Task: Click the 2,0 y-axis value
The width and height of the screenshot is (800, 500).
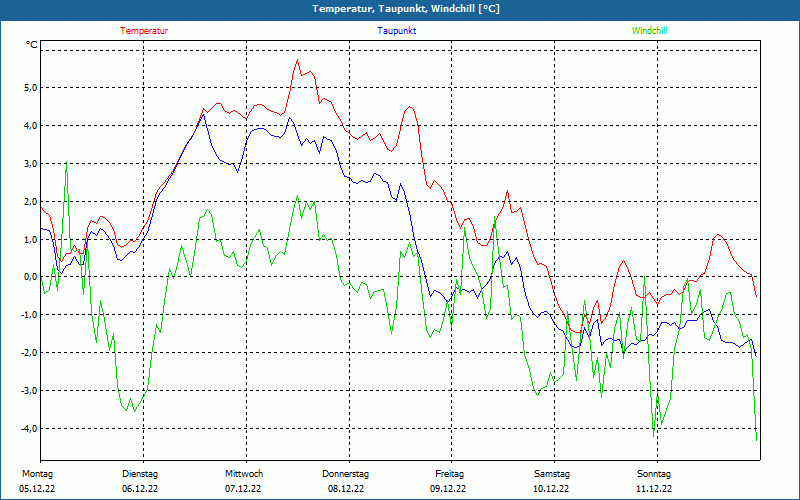Action: point(31,202)
